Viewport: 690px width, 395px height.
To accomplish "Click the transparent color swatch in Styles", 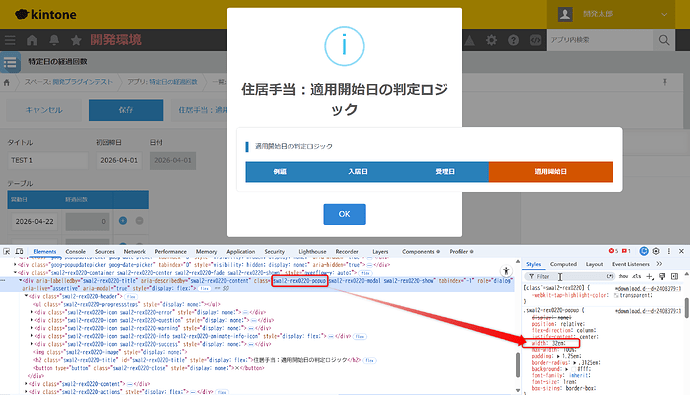I will click(x=616, y=295).
